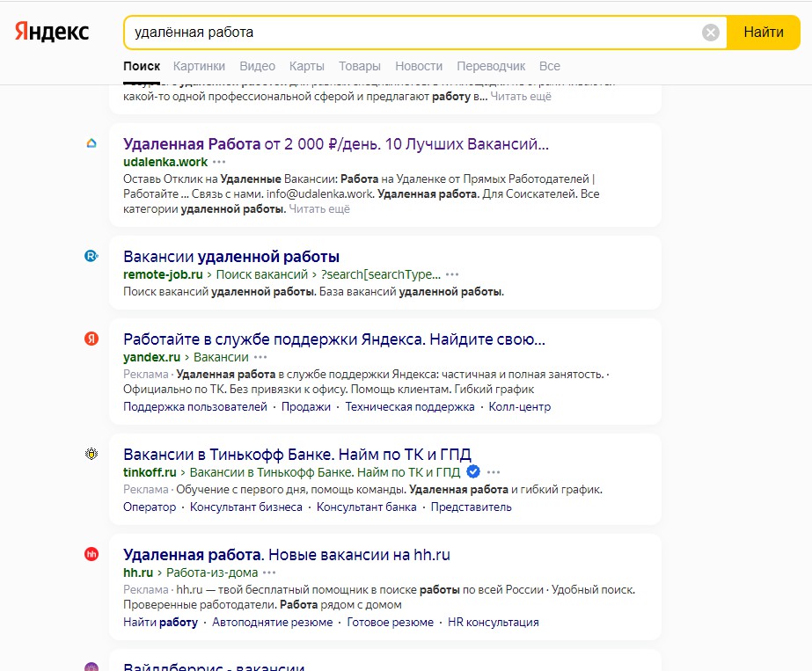Open the HR консультация sitelink
Screen dimensions: 812x671
493,623
